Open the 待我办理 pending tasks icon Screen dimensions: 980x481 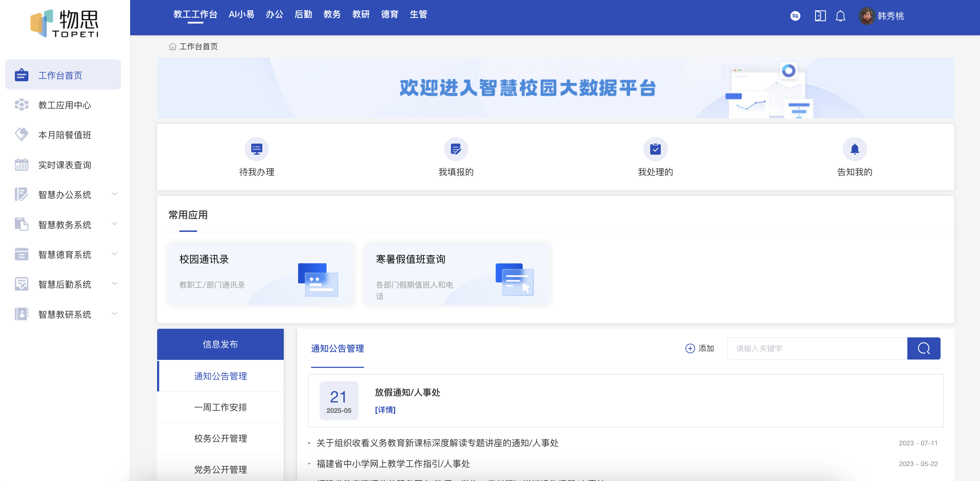coord(256,149)
